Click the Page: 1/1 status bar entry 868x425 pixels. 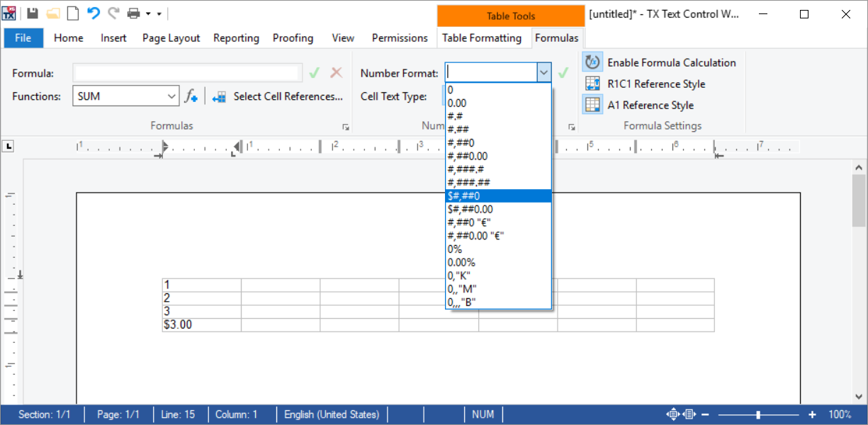tap(118, 414)
